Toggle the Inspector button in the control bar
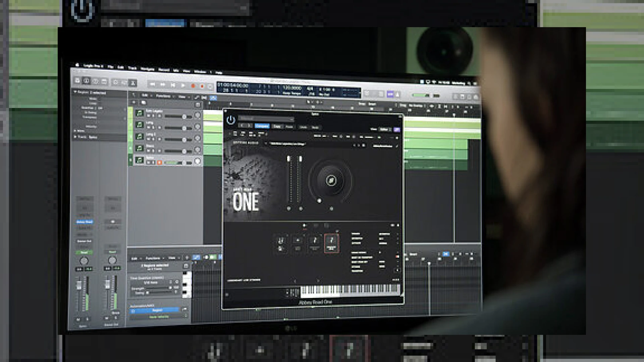 click(x=87, y=81)
